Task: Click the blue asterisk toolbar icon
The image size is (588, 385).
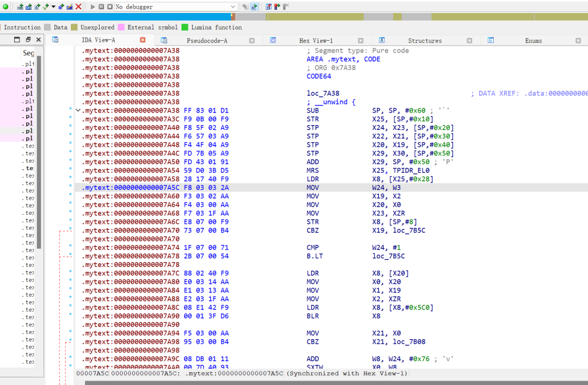Action: point(61,7)
